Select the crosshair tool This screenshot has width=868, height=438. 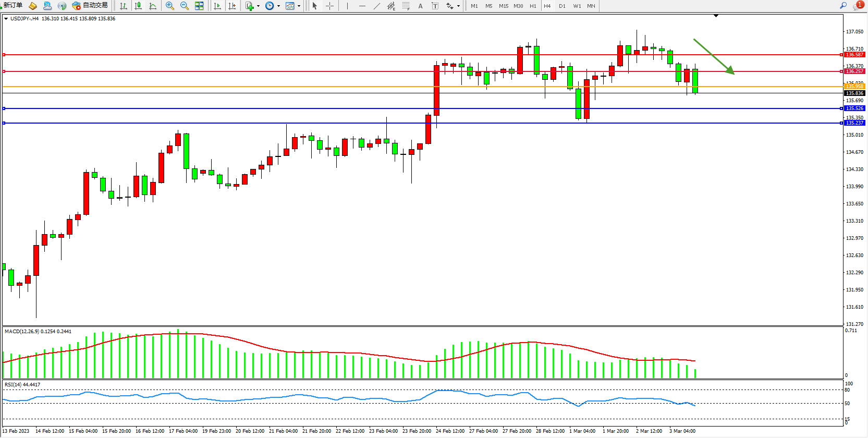(x=329, y=6)
